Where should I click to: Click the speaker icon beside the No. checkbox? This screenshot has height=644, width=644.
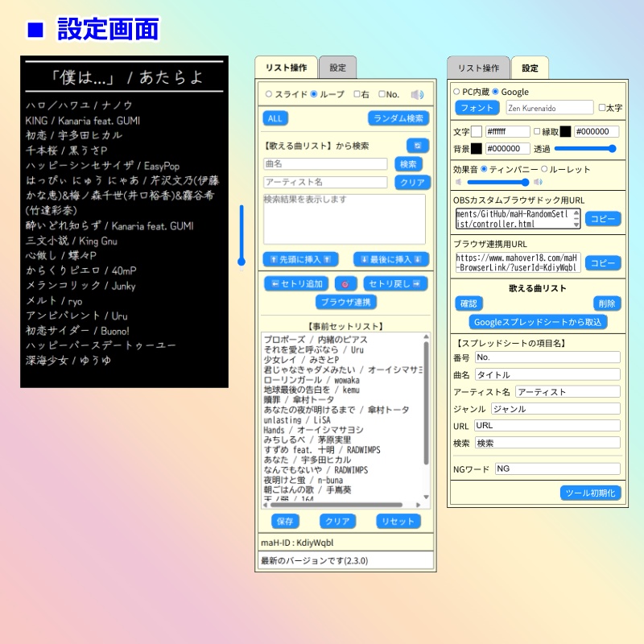[x=417, y=95]
